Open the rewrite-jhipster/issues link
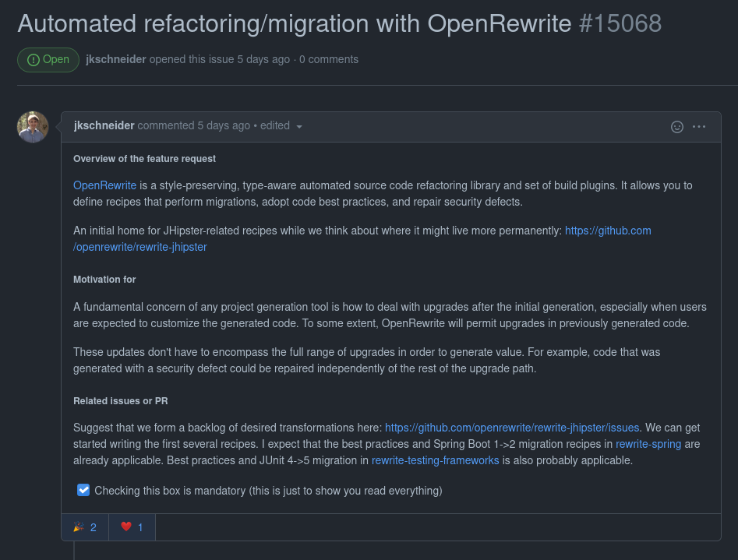 tap(512, 428)
